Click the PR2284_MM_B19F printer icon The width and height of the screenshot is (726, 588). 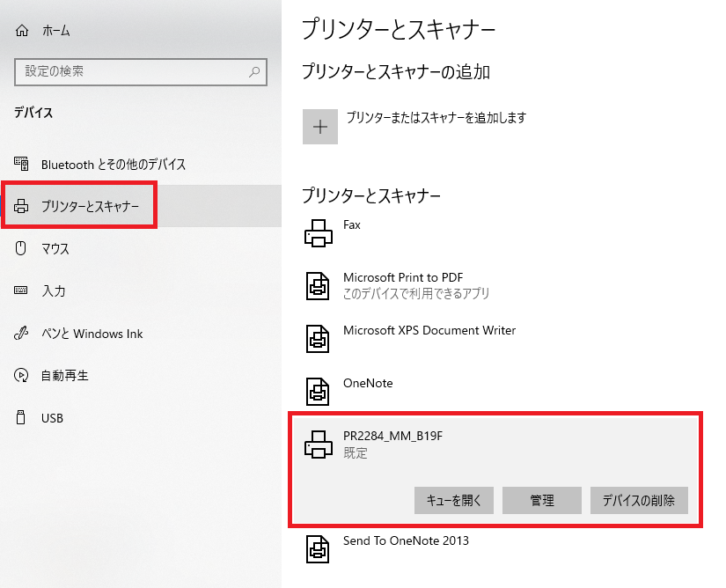319,445
